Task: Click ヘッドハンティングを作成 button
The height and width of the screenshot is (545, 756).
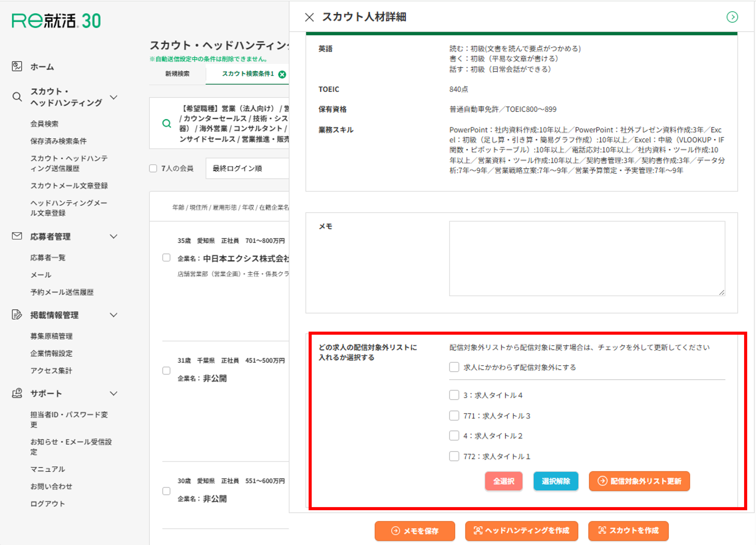Action: pyautogui.click(x=522, y=531)
